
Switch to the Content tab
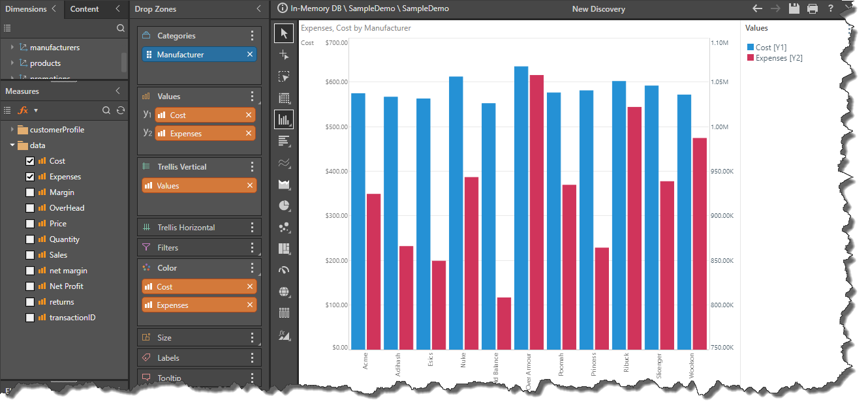coord(85,9)
